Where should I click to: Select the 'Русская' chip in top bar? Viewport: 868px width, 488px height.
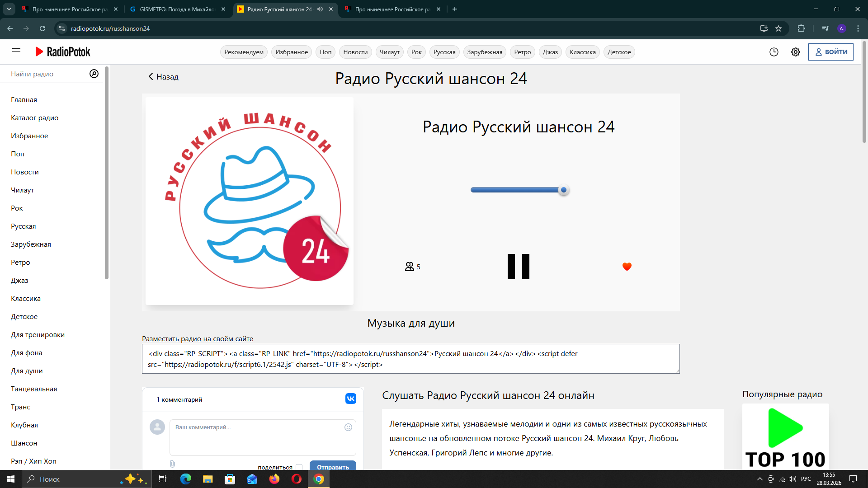pyautogui.click(x=444, y=52)
